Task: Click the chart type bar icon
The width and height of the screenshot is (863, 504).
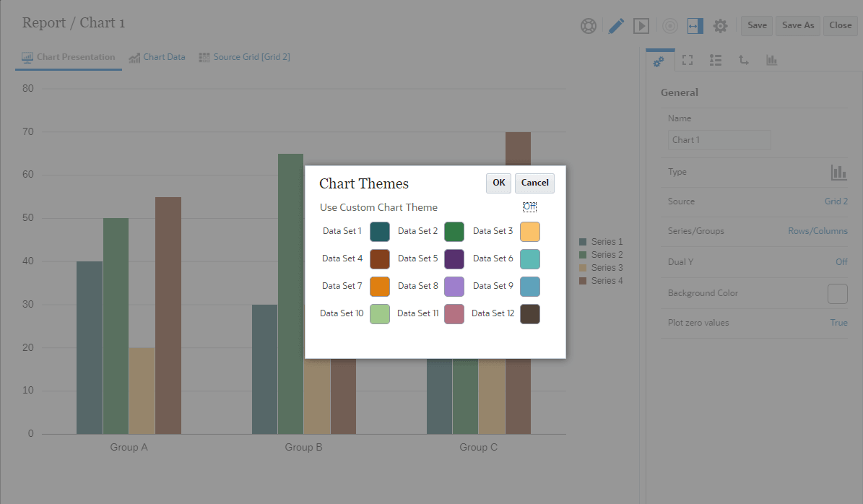Action: [838, 173]
